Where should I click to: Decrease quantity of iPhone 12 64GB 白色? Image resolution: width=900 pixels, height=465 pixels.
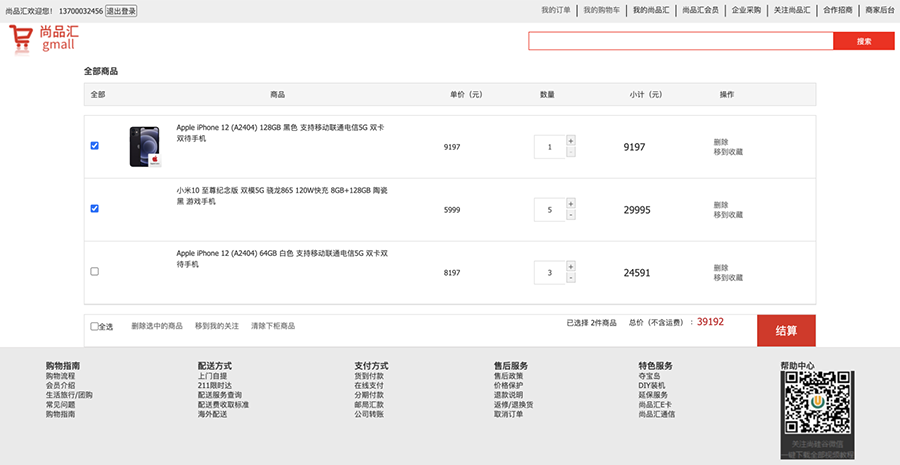click(571, 278)
